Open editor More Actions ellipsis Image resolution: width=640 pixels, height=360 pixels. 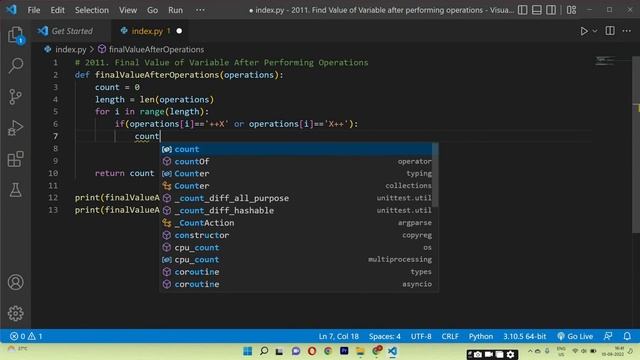[627, 31]
